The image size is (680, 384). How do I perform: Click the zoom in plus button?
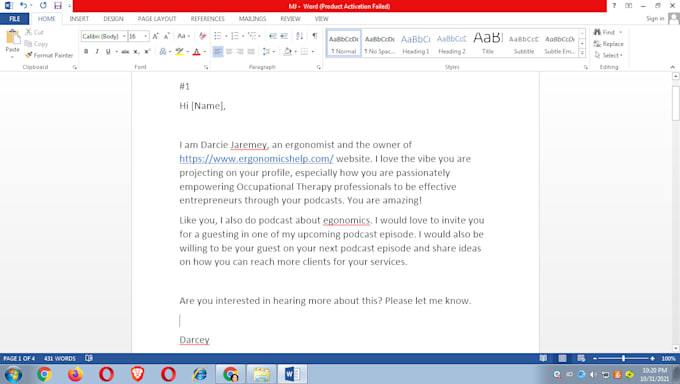click(652, 358)
